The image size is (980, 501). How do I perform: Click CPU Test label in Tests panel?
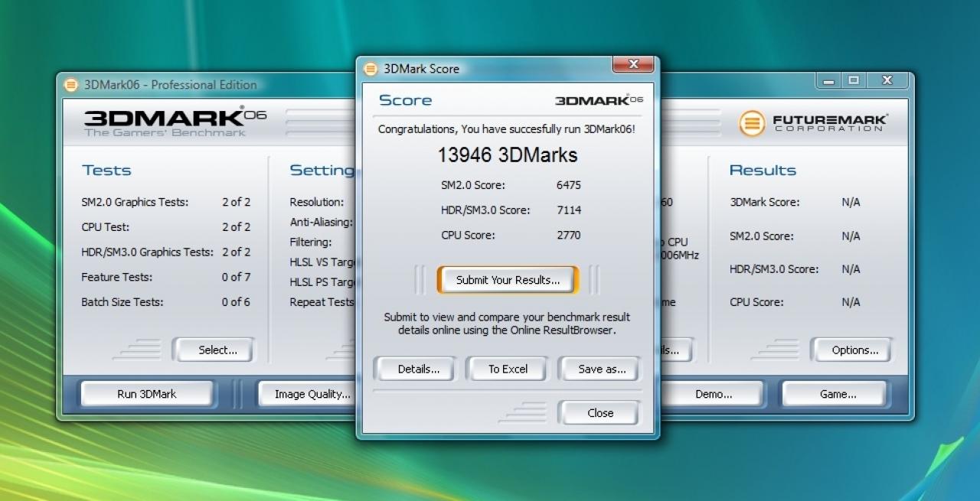click(105, 227)
